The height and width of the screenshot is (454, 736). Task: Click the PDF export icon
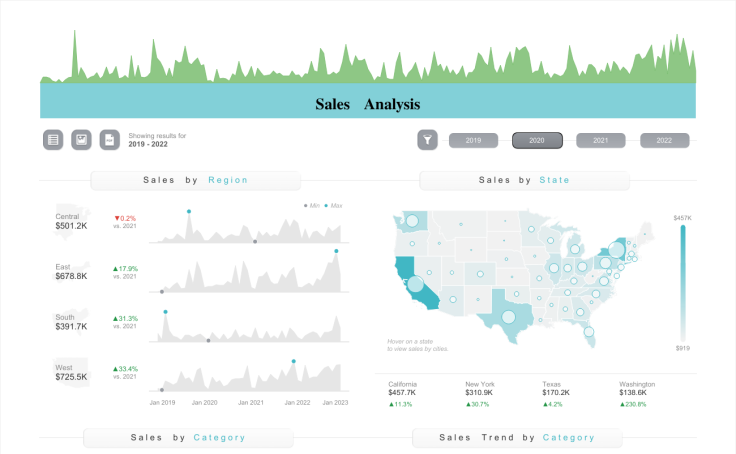(109, 140)
